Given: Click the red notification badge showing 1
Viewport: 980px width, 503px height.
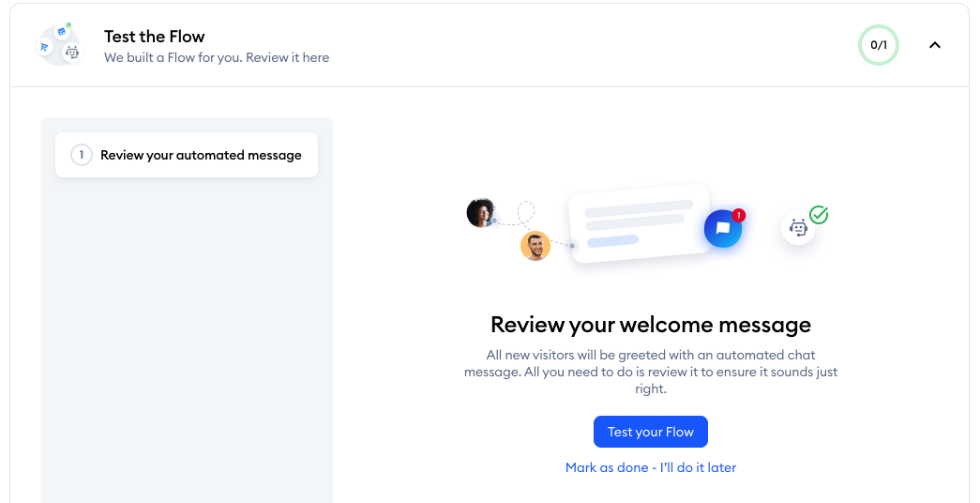Looking at the screenshot, I should point(738,215).
